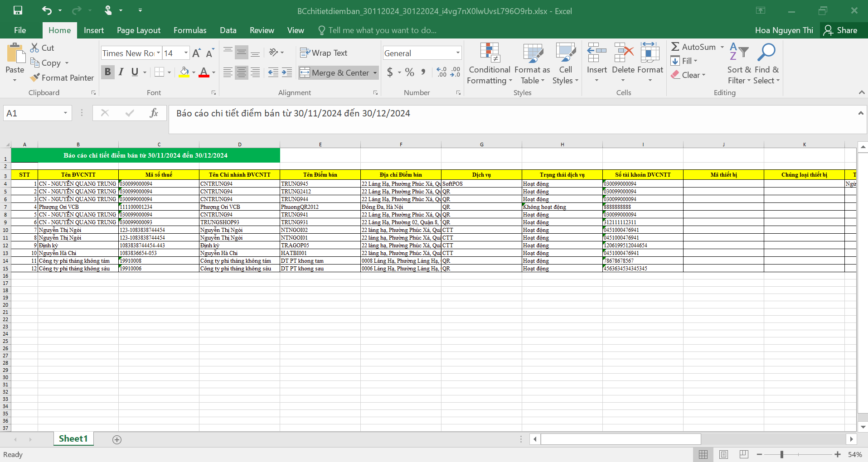The width and height of the screenshot is (868, 462).
Task: Decrease the cell indent
Action: [x=273, y=72]
